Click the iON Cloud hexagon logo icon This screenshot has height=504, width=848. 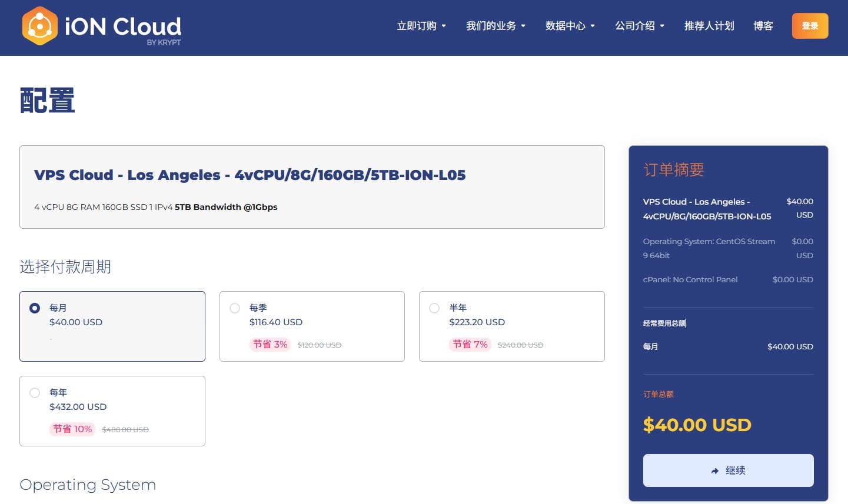(40, 26)
